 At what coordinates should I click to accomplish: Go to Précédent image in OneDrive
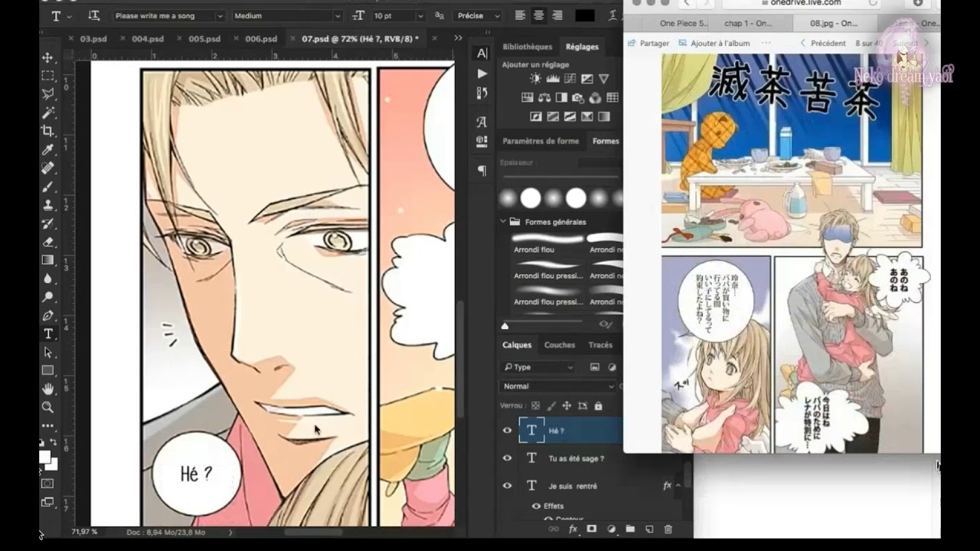[823, 44]
